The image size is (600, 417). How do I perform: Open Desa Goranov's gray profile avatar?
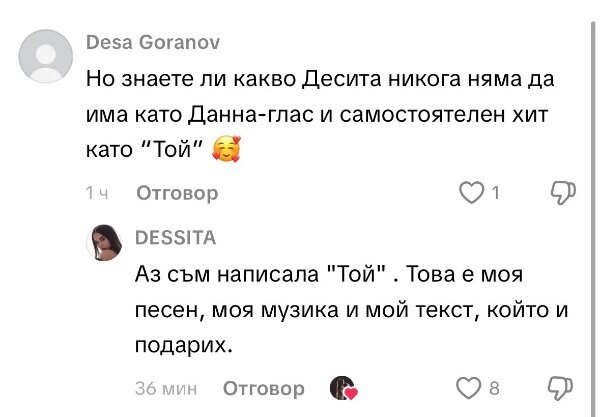45,58
